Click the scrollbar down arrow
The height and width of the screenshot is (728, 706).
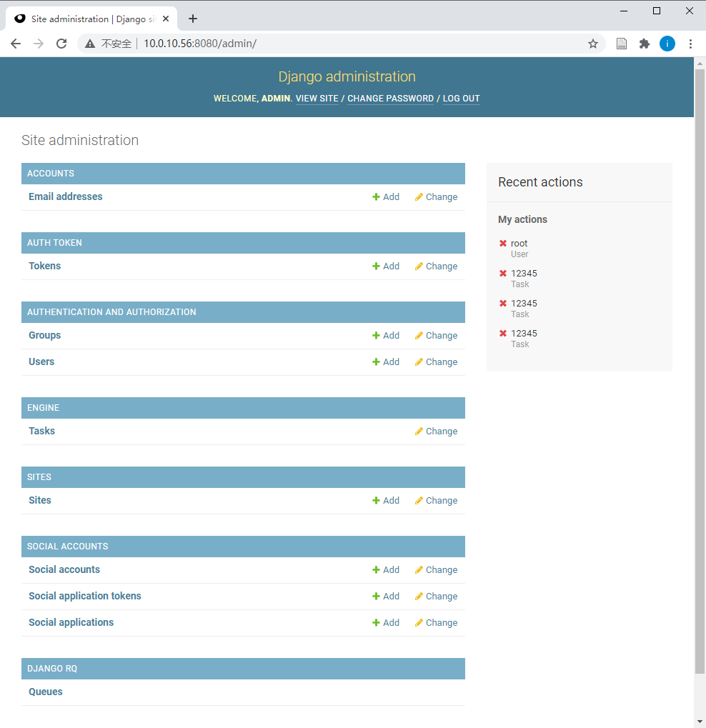(x=700, y=722)
